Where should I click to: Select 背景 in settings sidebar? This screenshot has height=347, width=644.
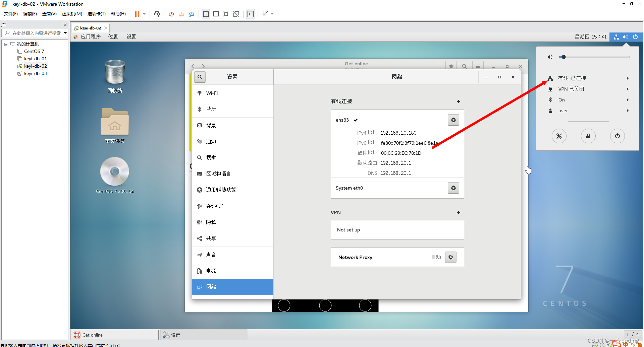[x=233, y=125]
